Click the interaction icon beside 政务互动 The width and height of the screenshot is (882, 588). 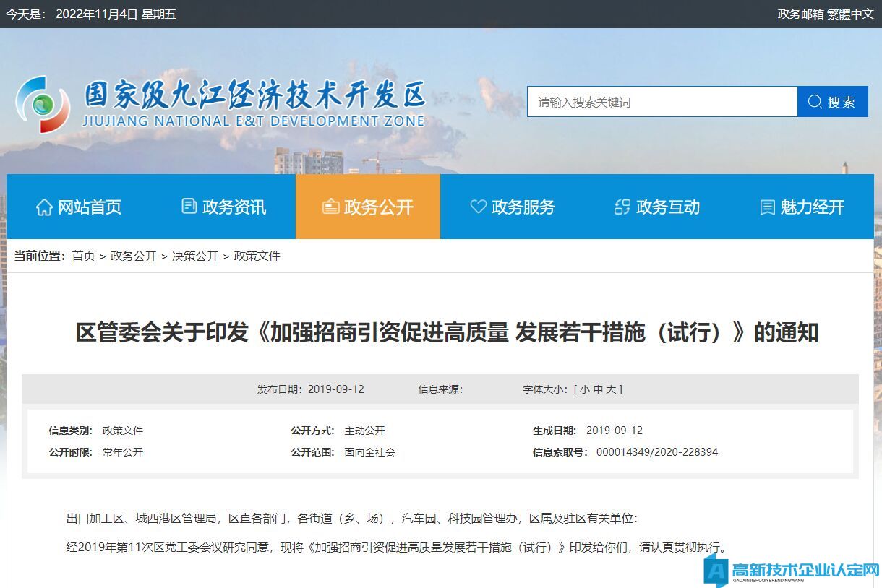(622, 207)
